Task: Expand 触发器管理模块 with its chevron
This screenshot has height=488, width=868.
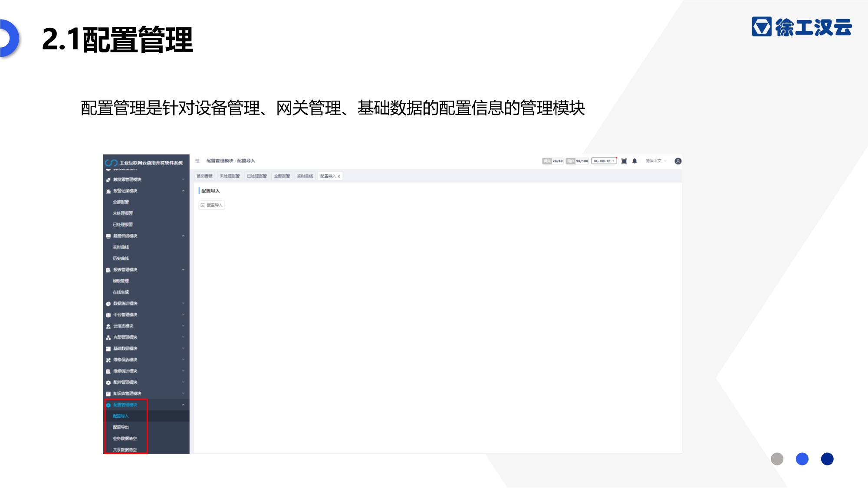Action: [183, 180]
